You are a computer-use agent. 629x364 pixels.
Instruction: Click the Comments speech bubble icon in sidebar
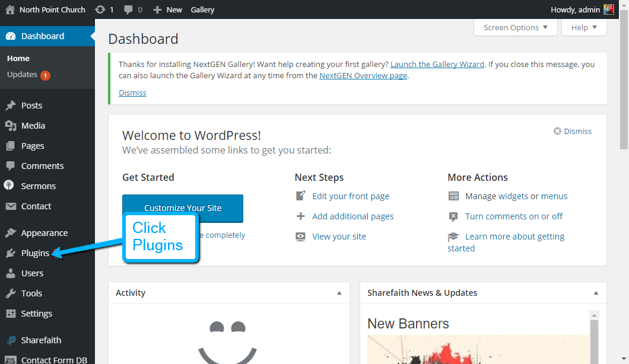click(x=11, y=165)
